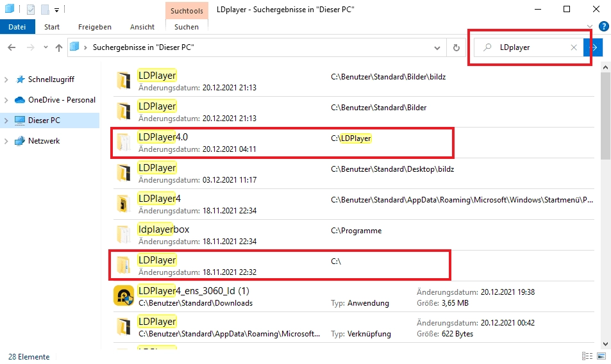Switch to large thumbnails view icon
This screenshot has width=611, height=364.
tap(601, 356)
